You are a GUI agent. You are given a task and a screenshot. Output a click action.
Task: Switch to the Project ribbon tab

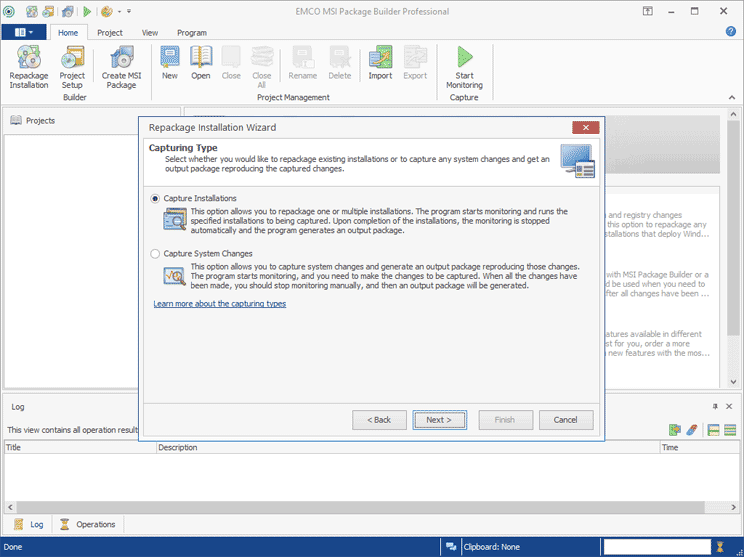(x=110, y=33)
